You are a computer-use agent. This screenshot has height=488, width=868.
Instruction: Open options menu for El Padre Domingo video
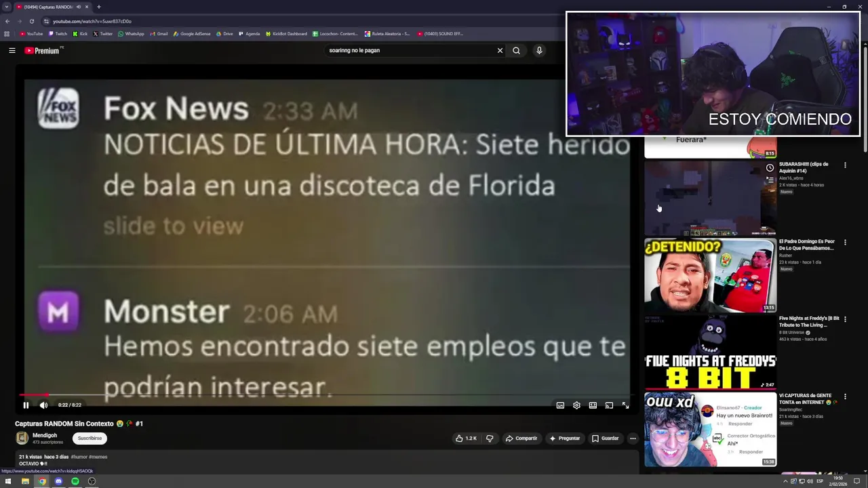(845, 242)
